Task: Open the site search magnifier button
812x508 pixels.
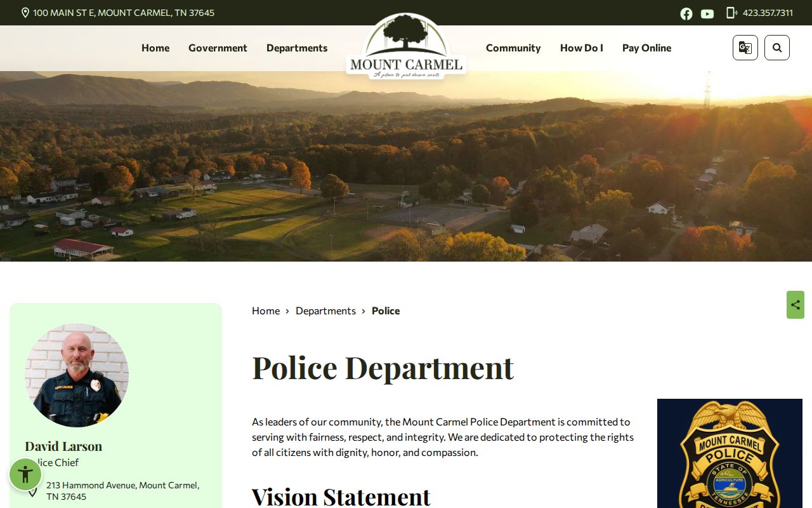Action: 777,48
